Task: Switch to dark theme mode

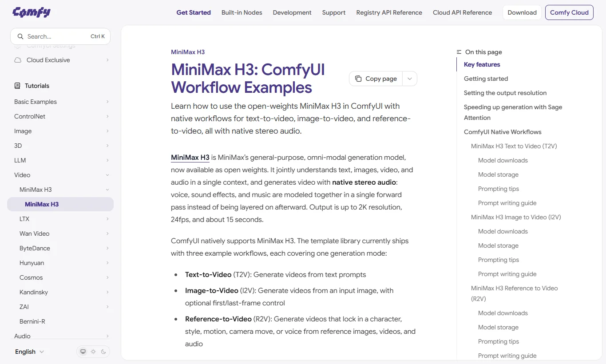Action: coord(103,352)
